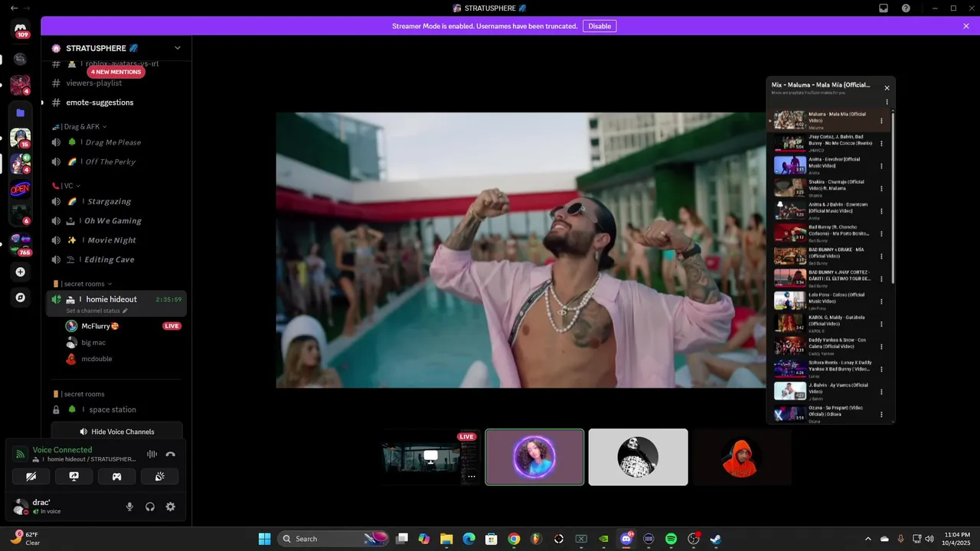Viewport: 980px width, 551px height.
Task: Select Shakira - Chantaje thumbnail in playlist
Action: [789, 188]
